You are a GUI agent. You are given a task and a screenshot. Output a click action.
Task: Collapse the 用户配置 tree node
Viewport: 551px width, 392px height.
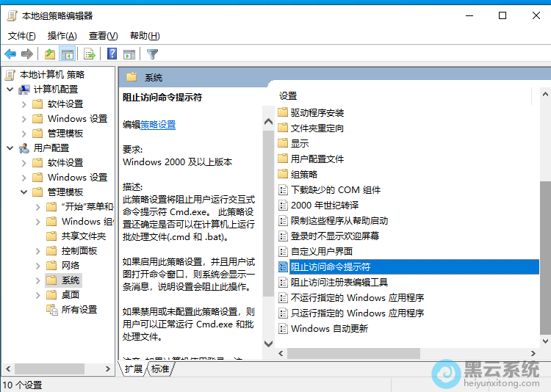(x=10, y=148)
